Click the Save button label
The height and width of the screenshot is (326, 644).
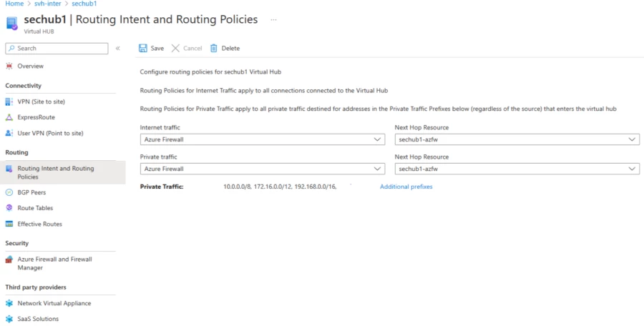tap(157, 48)
